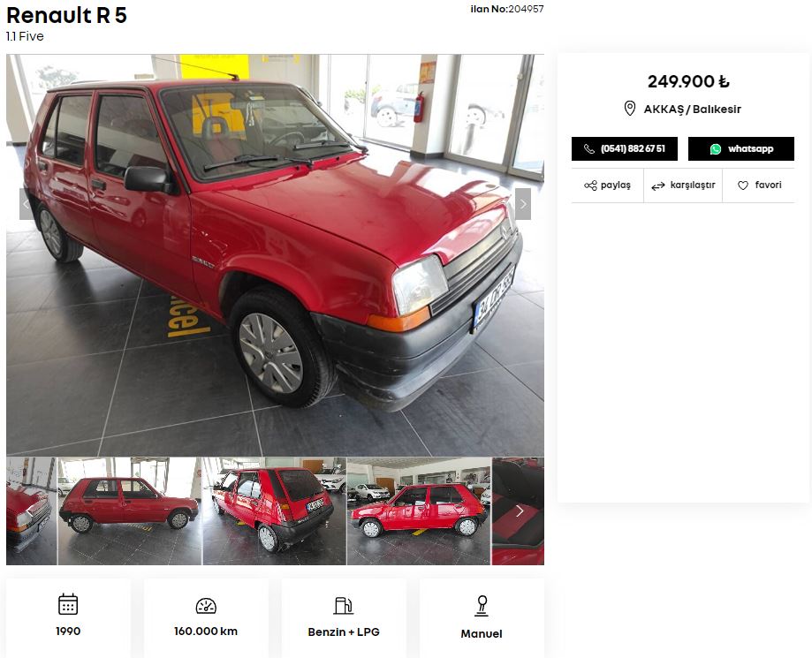Click the WhatsApp logo icon
Image resolution: width=812 pixels, height=658 pixels.
pyautogui.click(x=716, y=149)
